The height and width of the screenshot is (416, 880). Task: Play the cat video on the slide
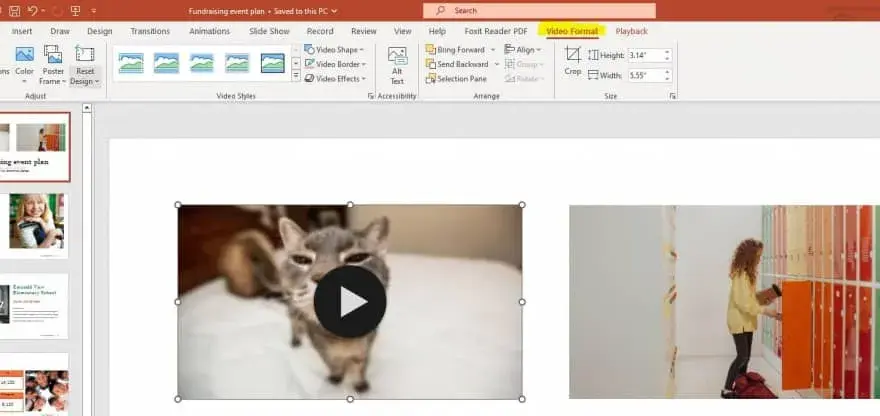click(x=350, y=301)
